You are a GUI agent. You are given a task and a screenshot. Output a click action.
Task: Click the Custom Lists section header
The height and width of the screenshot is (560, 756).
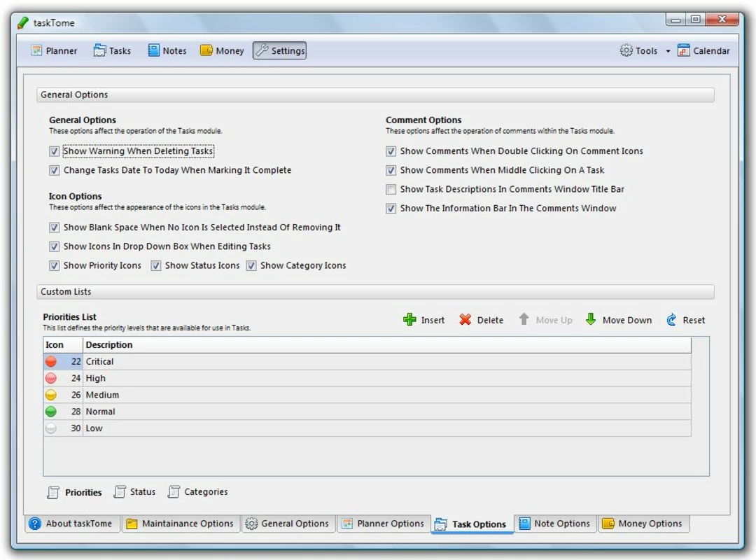(375, 292)
